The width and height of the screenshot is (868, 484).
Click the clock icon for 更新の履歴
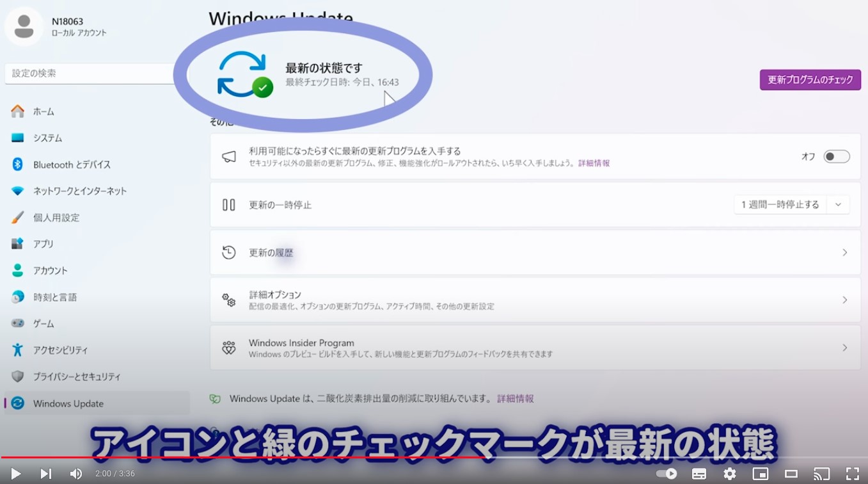(x=229, y=252)
